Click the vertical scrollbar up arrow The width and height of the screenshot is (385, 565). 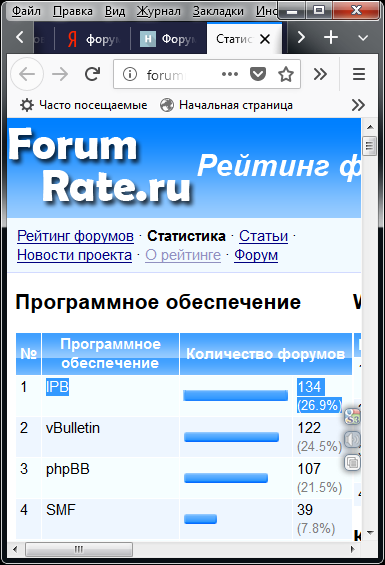coord(370,127)
